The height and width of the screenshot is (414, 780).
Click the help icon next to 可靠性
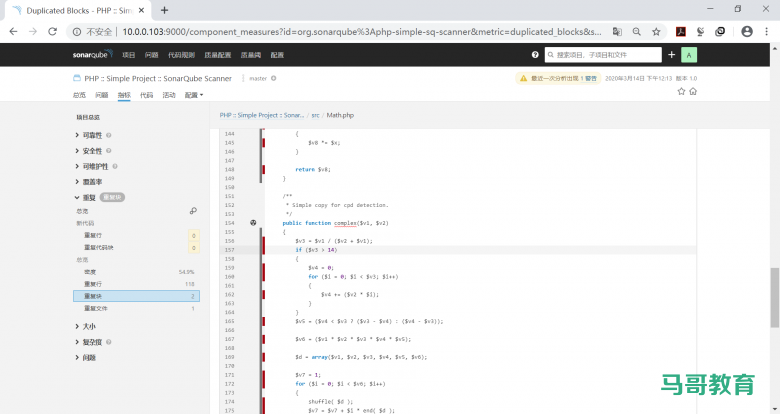click(x=108, y=135)
